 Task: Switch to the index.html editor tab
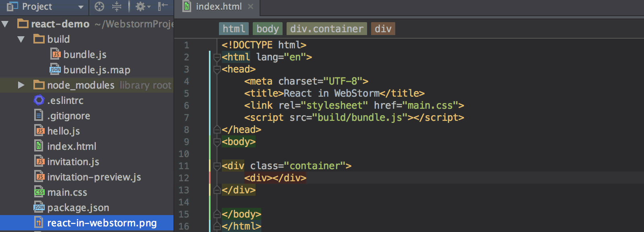click(x=219, y=7)
